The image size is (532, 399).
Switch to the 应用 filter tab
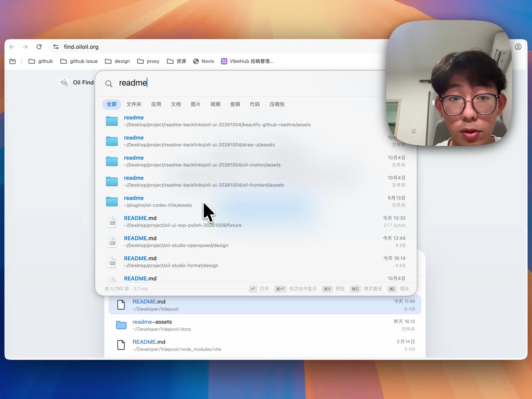[x=156, y=104]
